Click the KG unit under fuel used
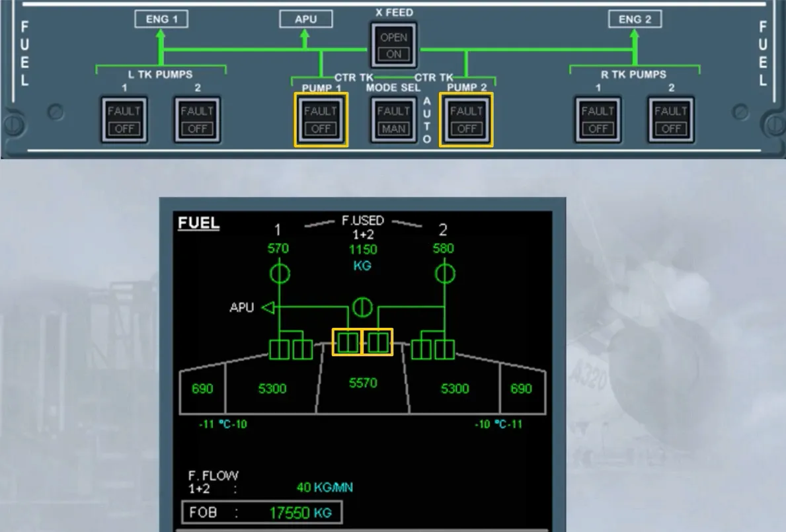Viewport: 786px width, 532px height. [362, 266]
